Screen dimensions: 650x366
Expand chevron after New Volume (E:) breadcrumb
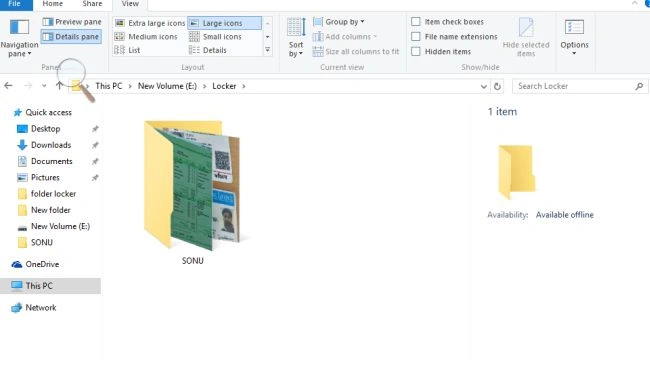pyautogui.click(x=204, y=86)
